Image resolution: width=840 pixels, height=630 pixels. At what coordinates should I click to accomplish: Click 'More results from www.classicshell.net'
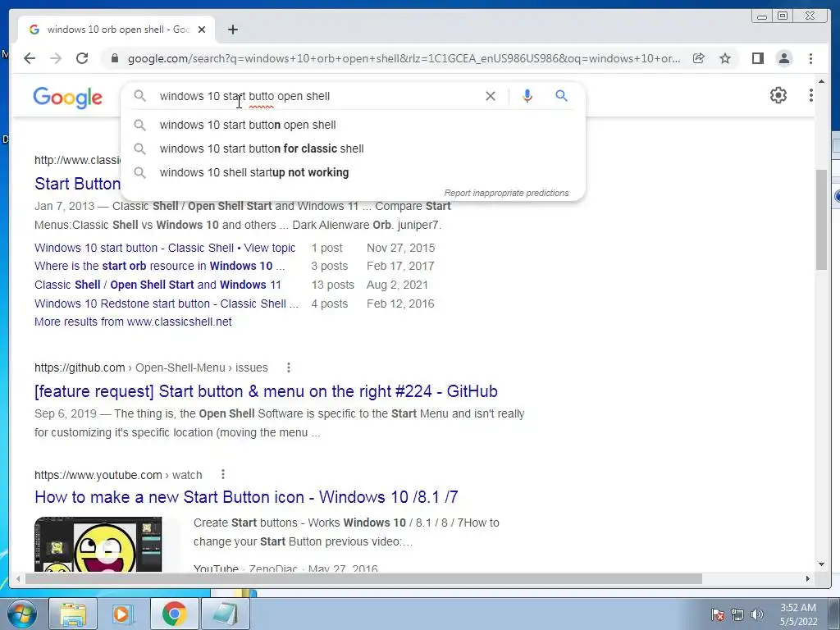click(133, 322)
